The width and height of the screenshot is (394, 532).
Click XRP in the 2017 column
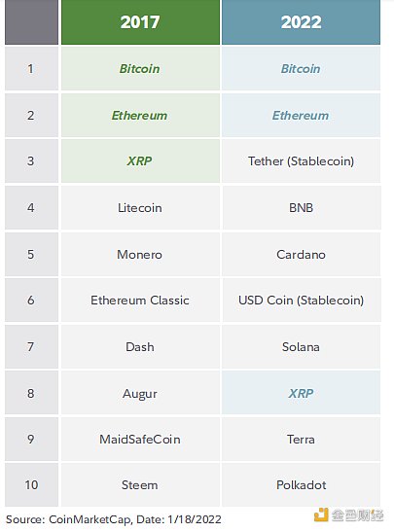140,161
